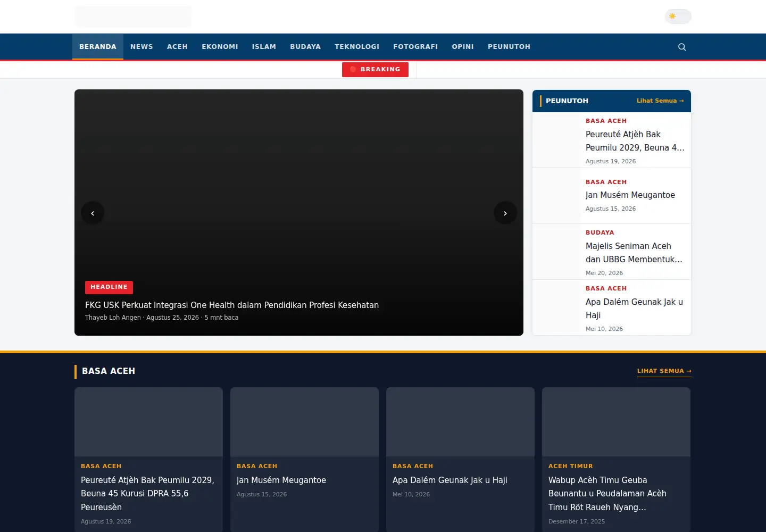Image resolution: width=766 pixels, height=532 pixels.
Task: Open the Teknologi menu item
Action: 357,47
